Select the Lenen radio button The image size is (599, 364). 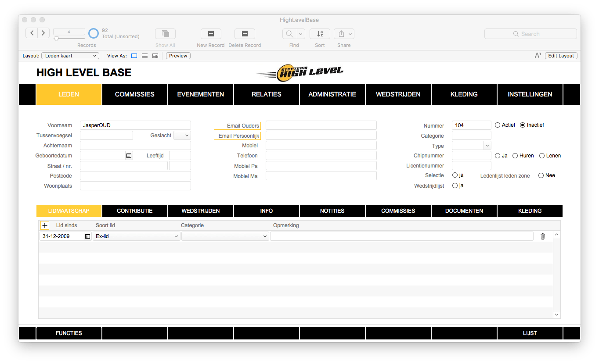click(x=542, y=156)
